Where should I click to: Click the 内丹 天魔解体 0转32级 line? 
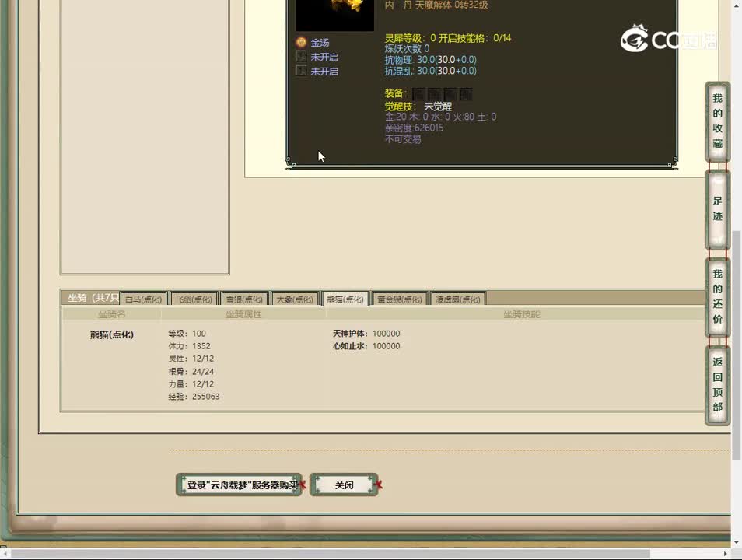coord(436,5)
